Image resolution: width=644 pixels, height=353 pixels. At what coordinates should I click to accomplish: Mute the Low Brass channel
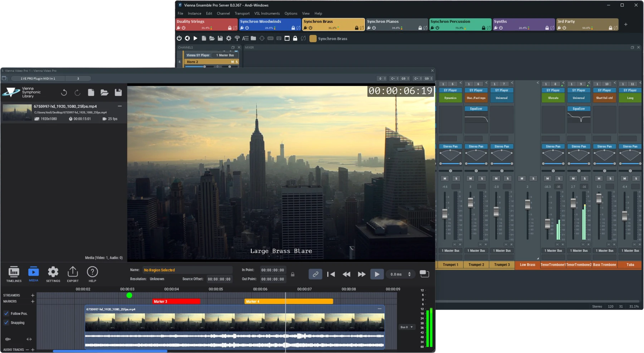[522, 178]
